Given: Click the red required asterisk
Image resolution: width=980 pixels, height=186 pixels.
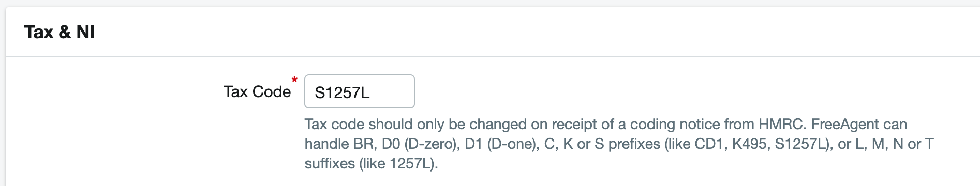Looking at the screenshot, I should pos(294,80).
